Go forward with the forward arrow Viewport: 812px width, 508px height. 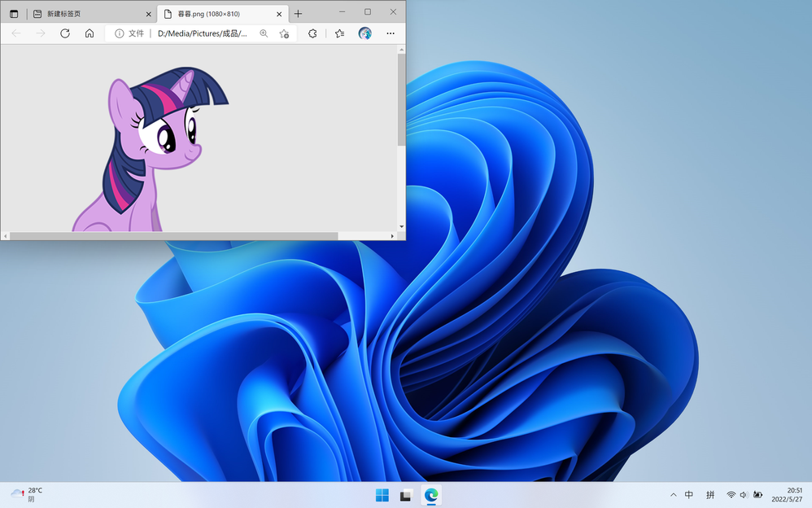coord(41,33)
